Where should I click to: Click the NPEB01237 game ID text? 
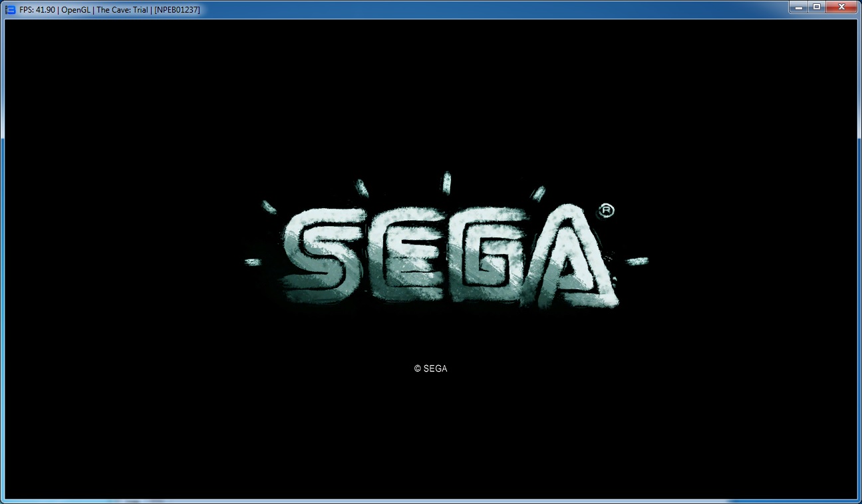[177, 10]
